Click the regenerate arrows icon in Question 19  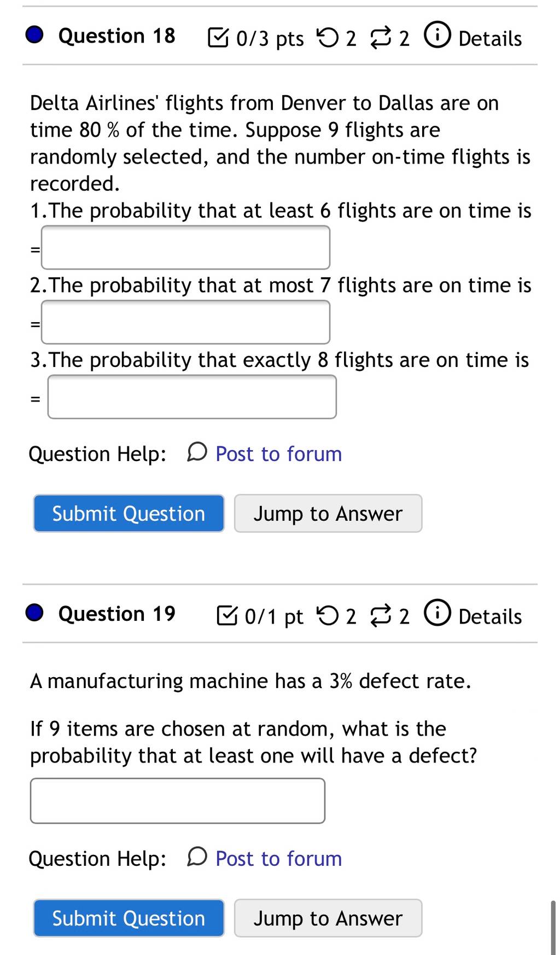[x=381, y=616]
